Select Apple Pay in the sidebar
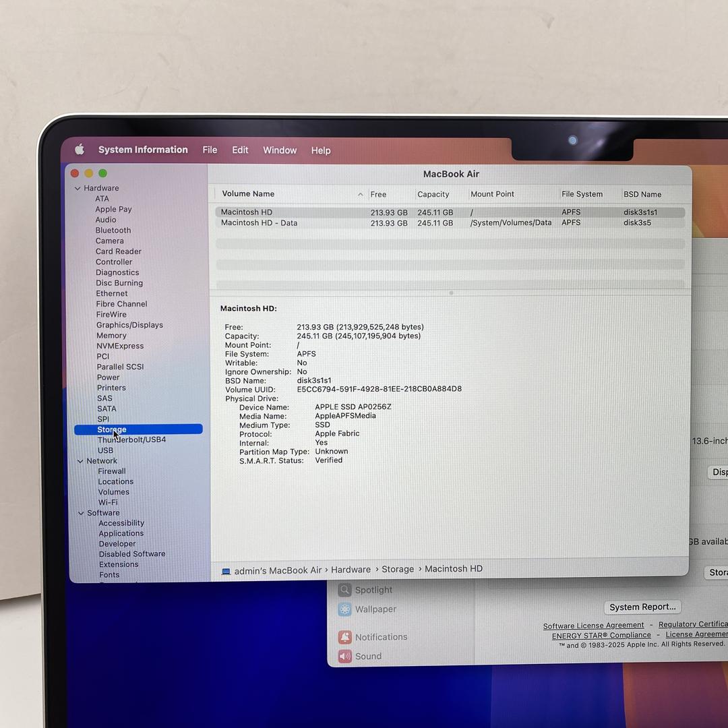Image resolution: width=728 pixels, height=728 pixels. tap(113, 210)
